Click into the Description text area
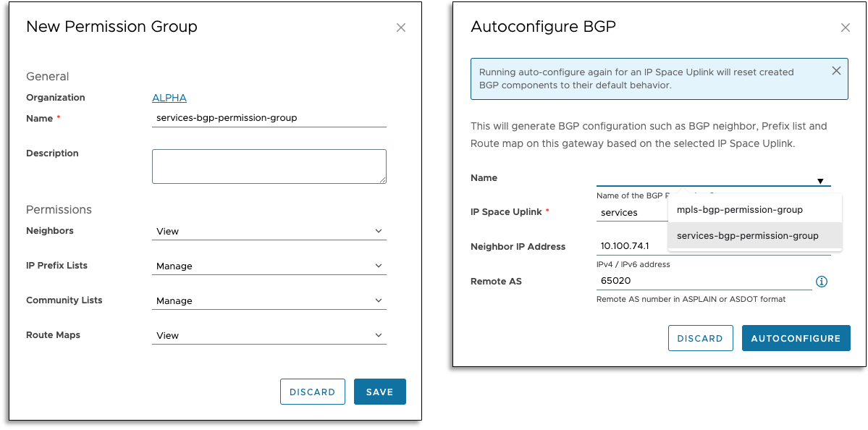 tap(269, 166)
